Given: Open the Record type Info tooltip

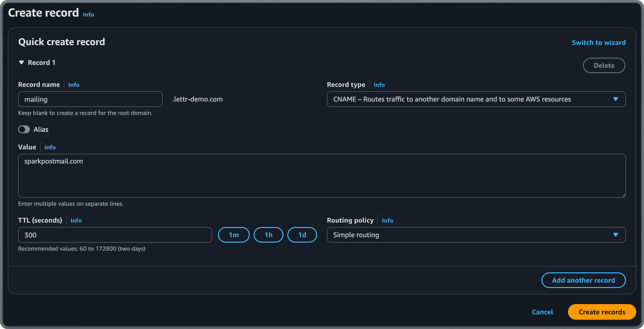Looking at the screenshot, I should (379, 85).
